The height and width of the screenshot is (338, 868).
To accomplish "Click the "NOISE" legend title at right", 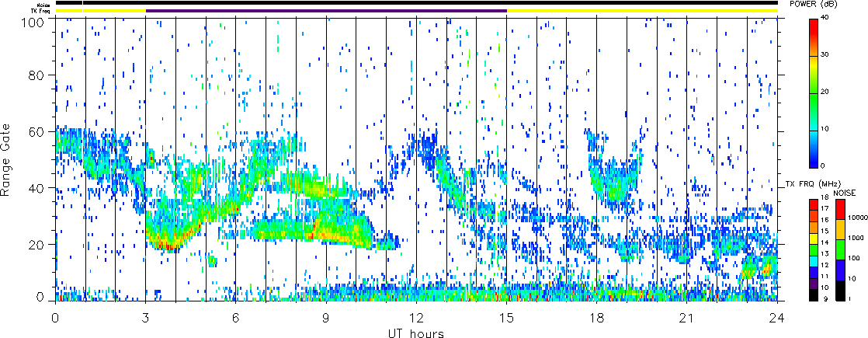I will (x=845, y=193).
